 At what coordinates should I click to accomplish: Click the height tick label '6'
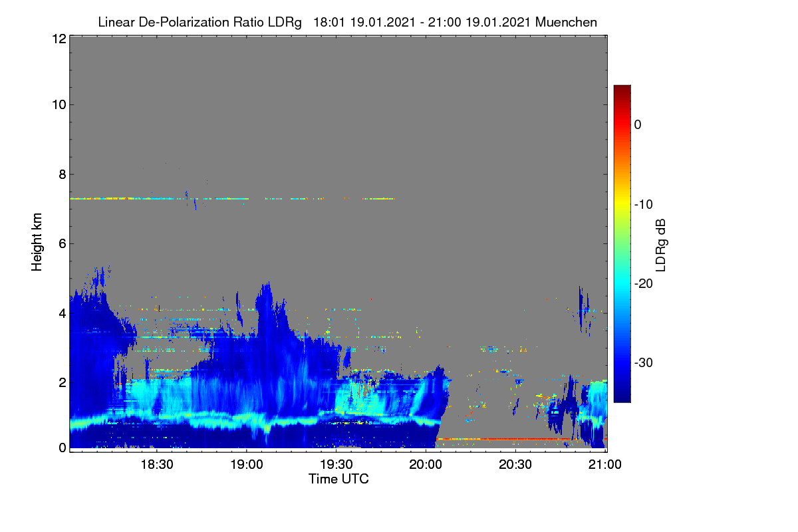[62, 244]
